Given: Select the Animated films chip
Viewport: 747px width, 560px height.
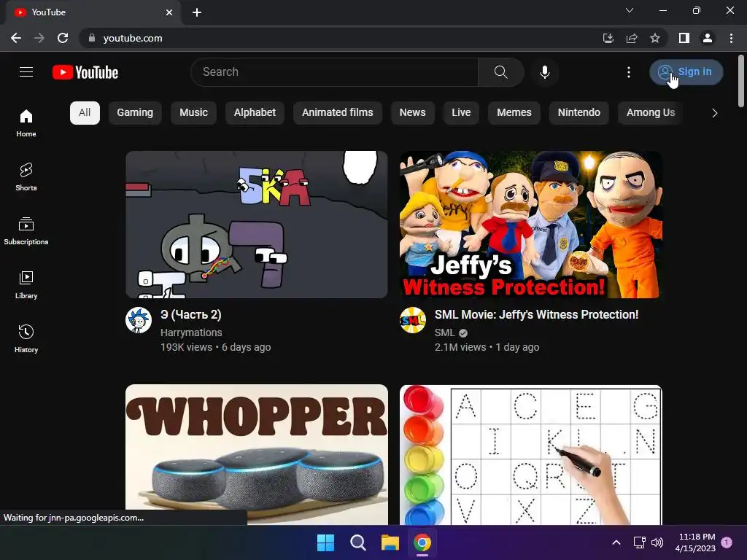Looking at the screenshot, I should [338, 113].
